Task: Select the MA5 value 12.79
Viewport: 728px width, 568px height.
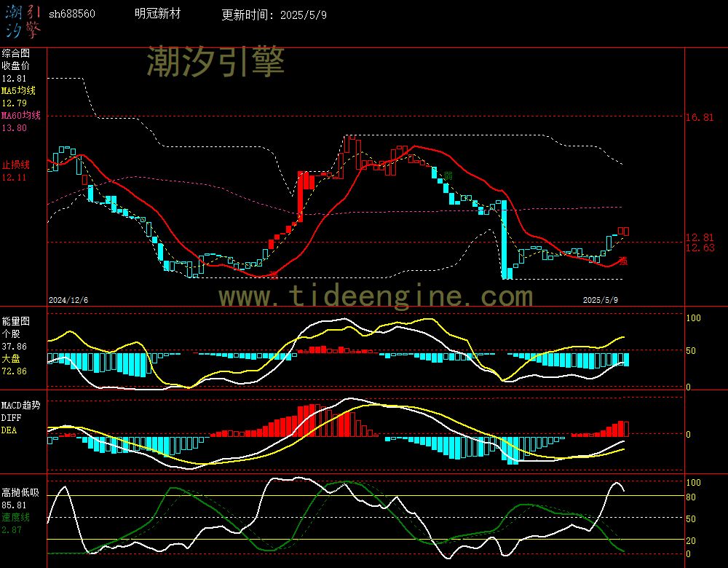Action: pyautogui.click(x=14, y=103)
